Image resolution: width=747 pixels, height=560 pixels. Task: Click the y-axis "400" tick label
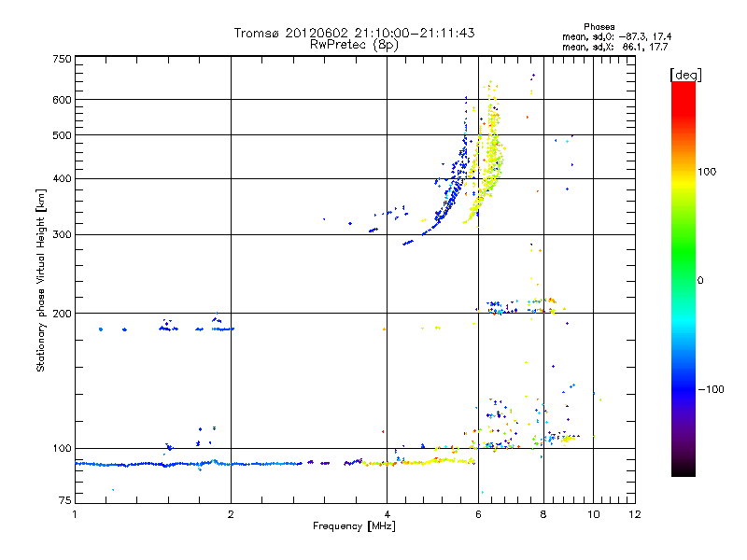click(x=62, y=179)
